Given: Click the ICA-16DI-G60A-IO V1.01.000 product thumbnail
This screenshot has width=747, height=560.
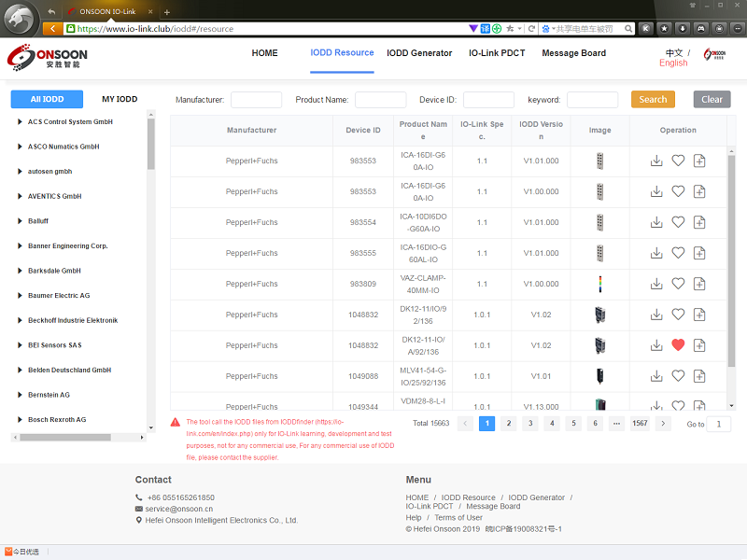Looking at the screenshot, I should point(599,161).
